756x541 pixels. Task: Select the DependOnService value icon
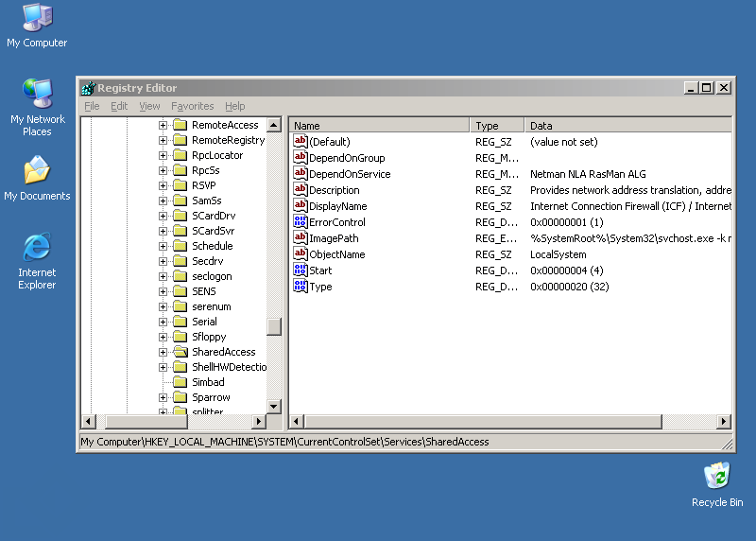[x=300, y=173]
